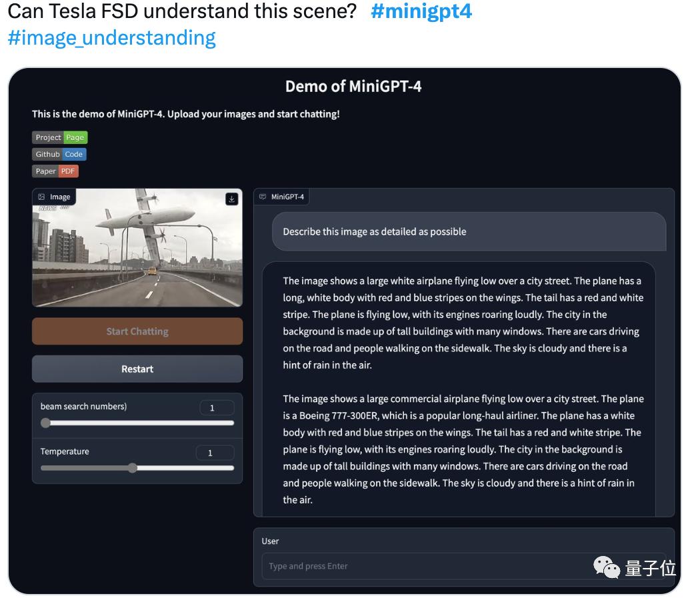
Task: Click the #image_understanding hashtag
Action: pyautogui.click(x=111, y=37)
